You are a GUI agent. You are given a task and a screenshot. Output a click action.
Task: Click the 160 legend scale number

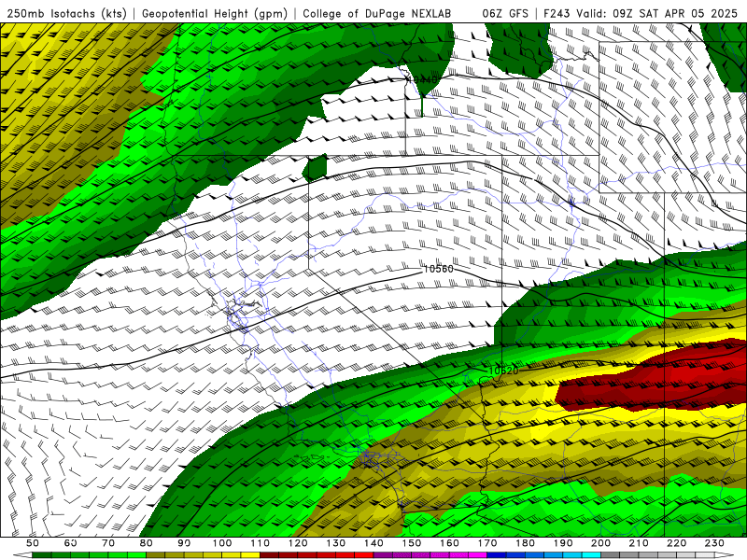(449, 543)
